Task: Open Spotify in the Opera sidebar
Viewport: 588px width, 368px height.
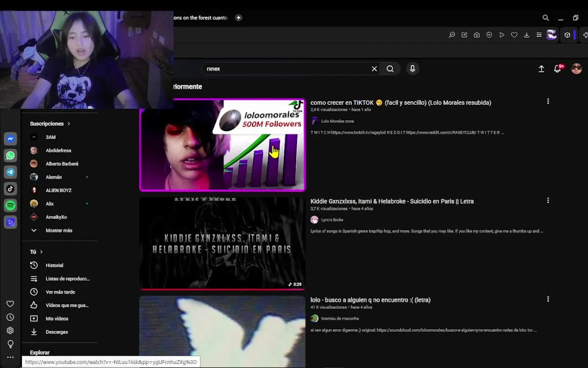Action: pyautogui.click(x=11, y=205)
